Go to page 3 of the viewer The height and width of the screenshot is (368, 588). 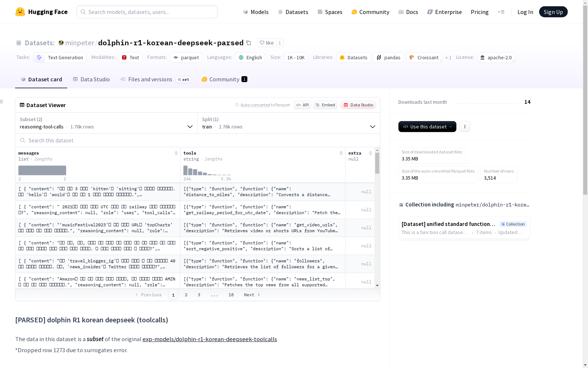click(x=199, y=295)
